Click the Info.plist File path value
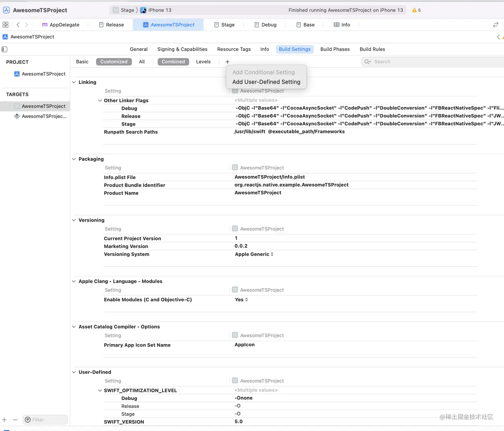The image size is (504, 431). point(270,177)
